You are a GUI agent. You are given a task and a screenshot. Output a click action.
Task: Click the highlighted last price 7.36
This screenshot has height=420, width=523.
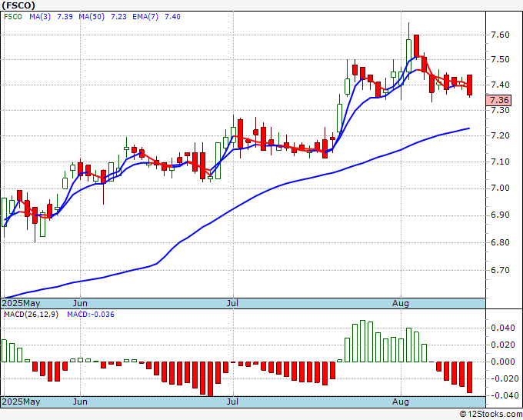tap(498, 100)
